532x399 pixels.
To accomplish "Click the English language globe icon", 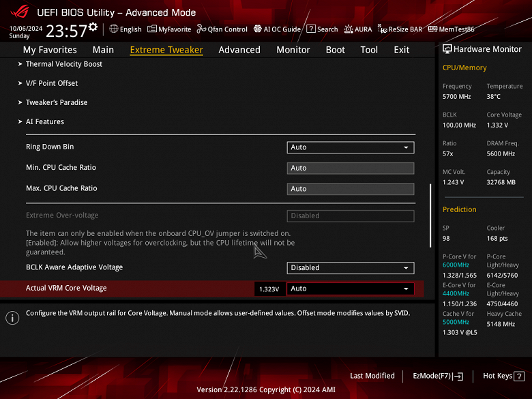I will (114, 29).
